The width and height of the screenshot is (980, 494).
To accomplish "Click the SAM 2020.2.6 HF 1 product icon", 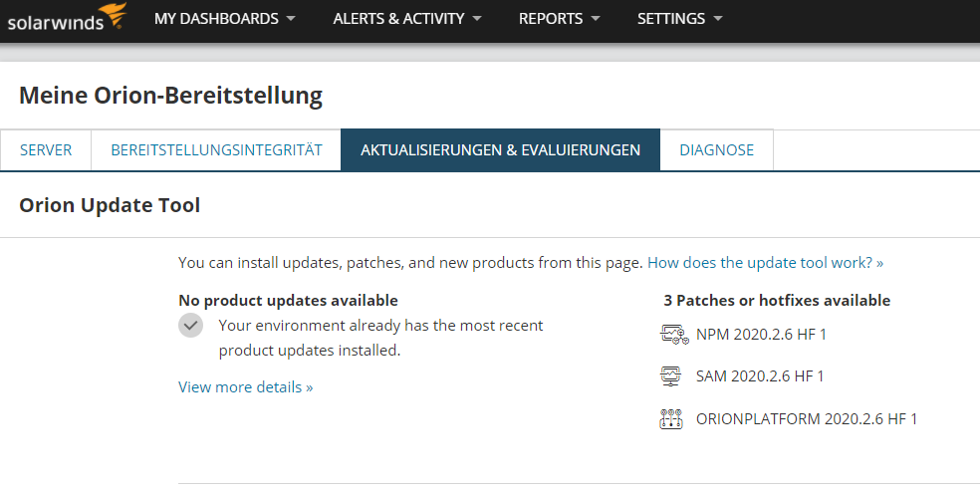I will click(670, 375).
